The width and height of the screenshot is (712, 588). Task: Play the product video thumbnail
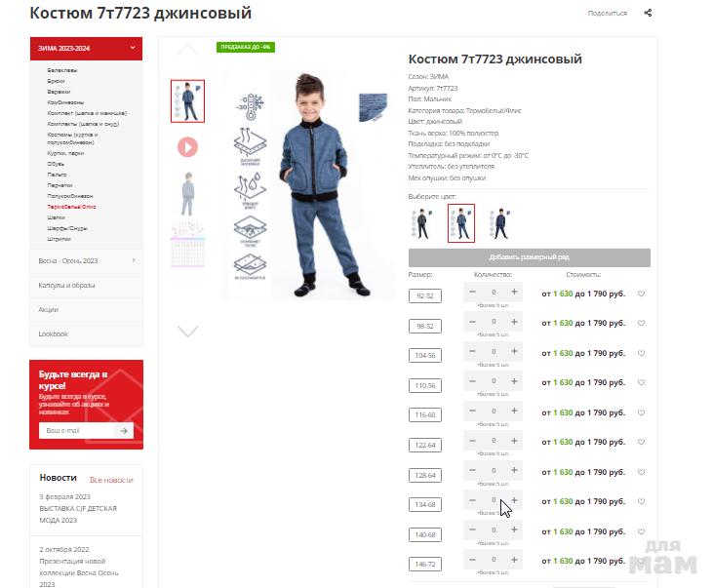187,147
